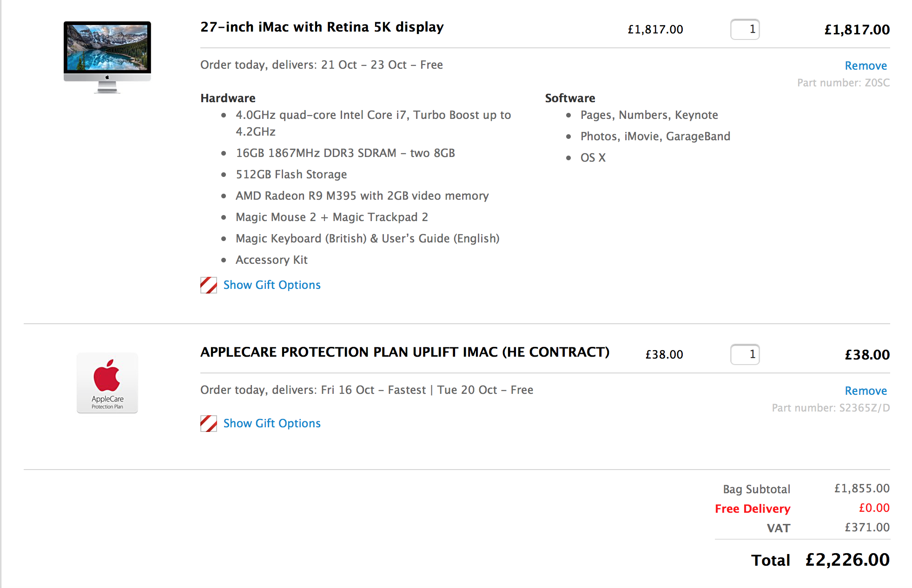912x588 pixels.
Task: Remove the AppleCare Protection Plan item
Action: [x=865, y=391]
